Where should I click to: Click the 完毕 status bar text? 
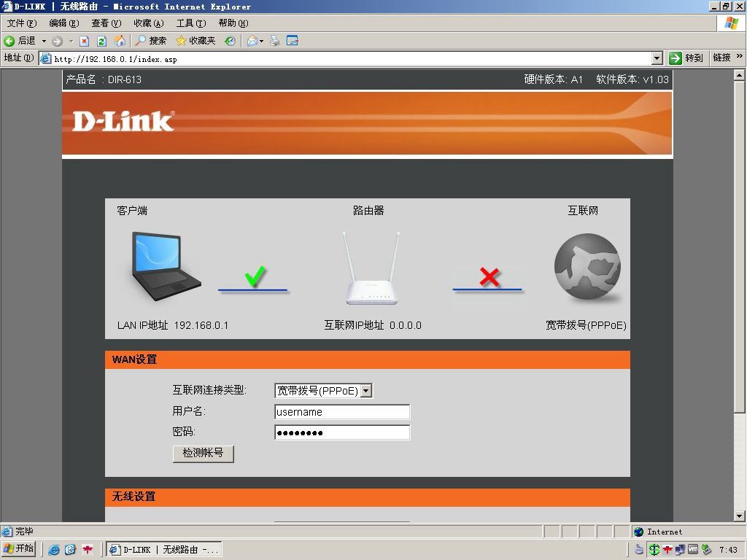click(24, 532)
